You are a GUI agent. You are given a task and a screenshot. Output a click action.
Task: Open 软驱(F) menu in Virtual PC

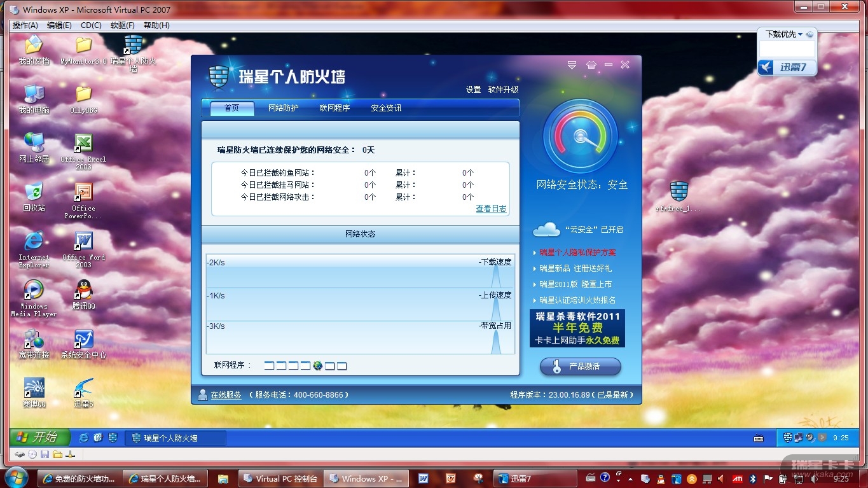coord(123,25)
